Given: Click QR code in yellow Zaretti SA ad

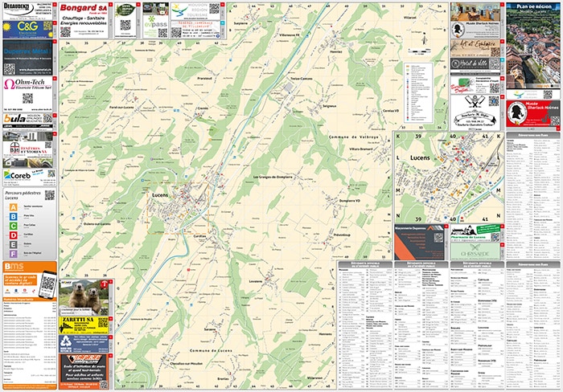Looking at the screenshot, I should tap(103, 322).
